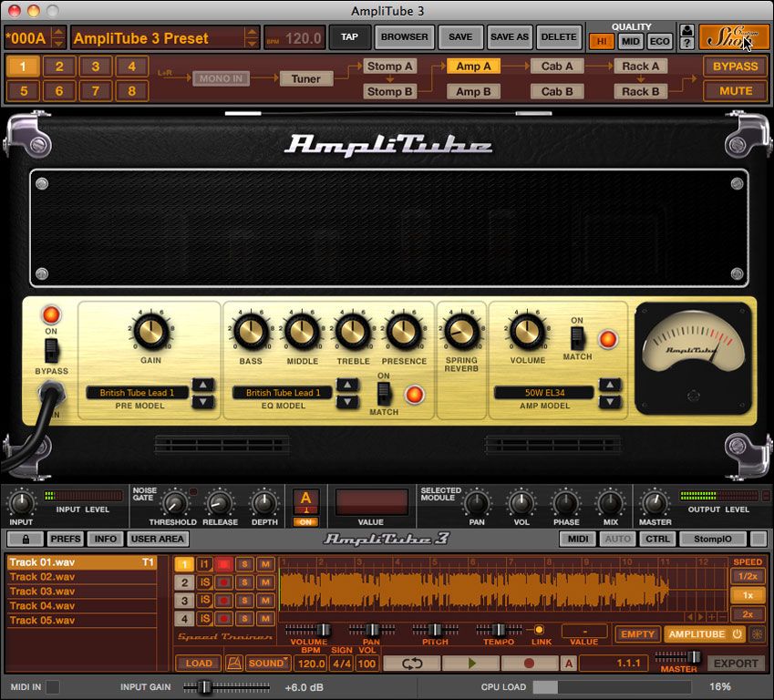
Task: Flip the EQ model MATCH switch
Action: (x=384, y=394)
